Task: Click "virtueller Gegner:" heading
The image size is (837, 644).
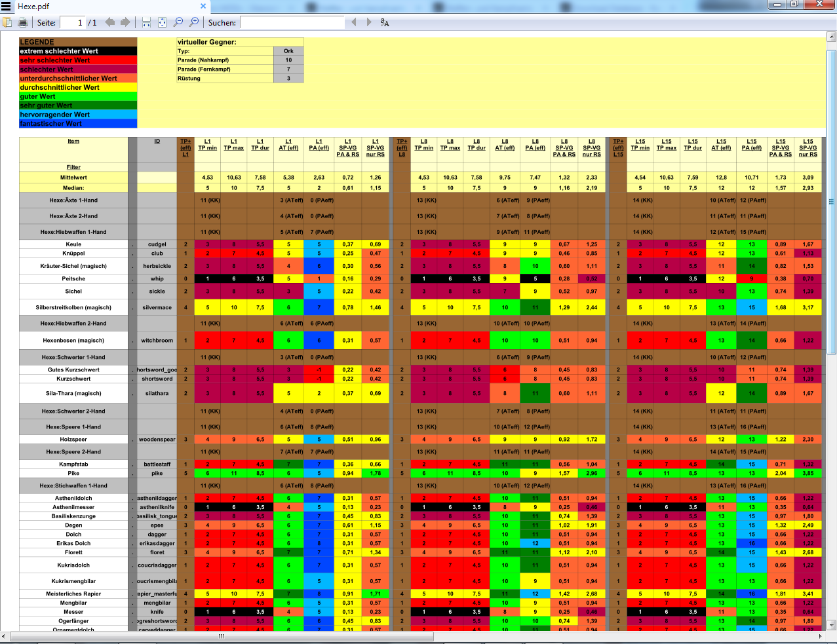Action: (206, 42)
